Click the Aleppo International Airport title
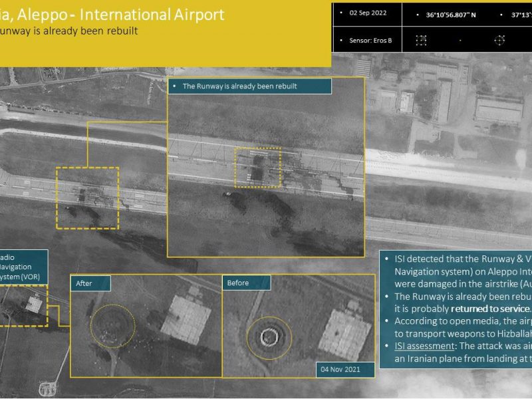 pyautogui.click(x=112, y=15)
